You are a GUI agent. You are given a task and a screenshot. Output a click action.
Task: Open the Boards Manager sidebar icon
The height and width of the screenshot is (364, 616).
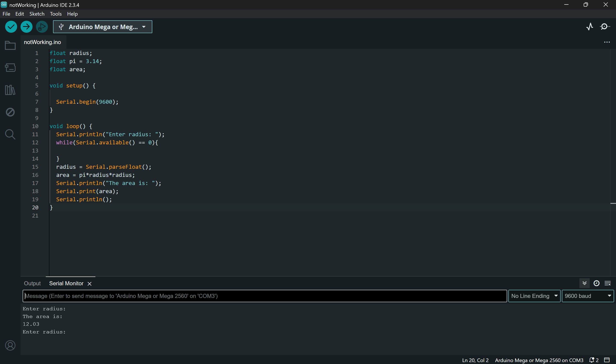click(10, 67)
